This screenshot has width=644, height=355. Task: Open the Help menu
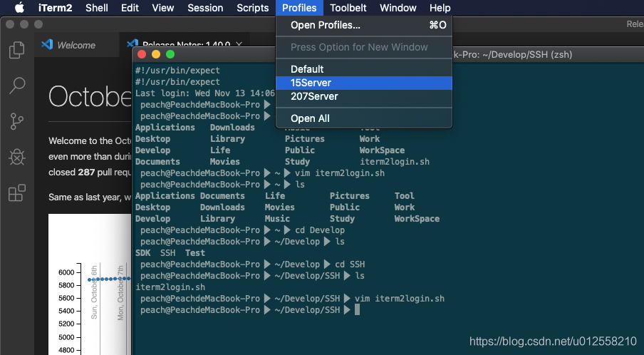[x=440, y=8]
